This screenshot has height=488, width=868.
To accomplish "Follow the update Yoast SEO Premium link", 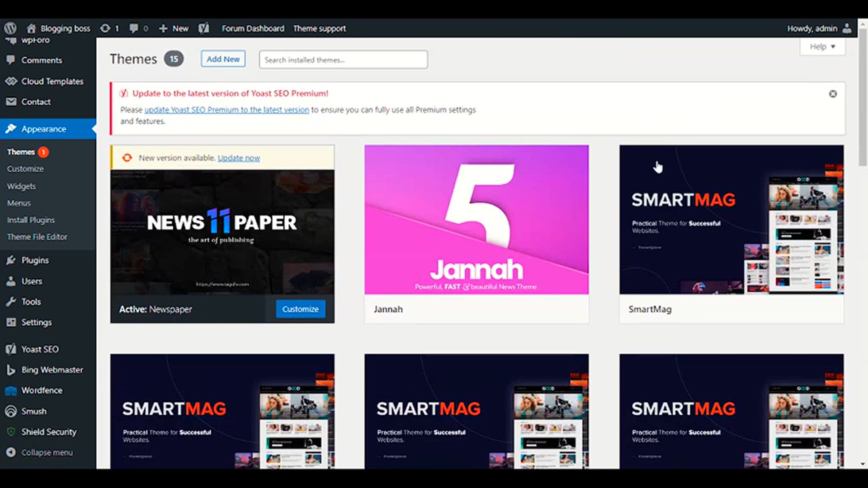I will click(226, 110).
